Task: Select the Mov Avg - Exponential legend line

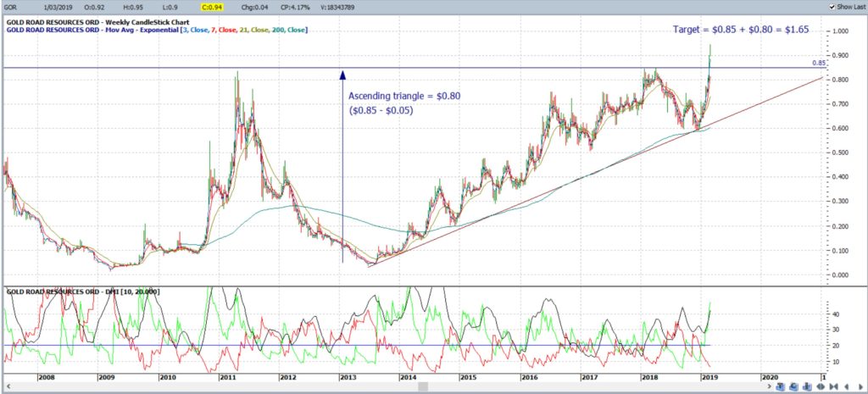Action: [157, 30]
